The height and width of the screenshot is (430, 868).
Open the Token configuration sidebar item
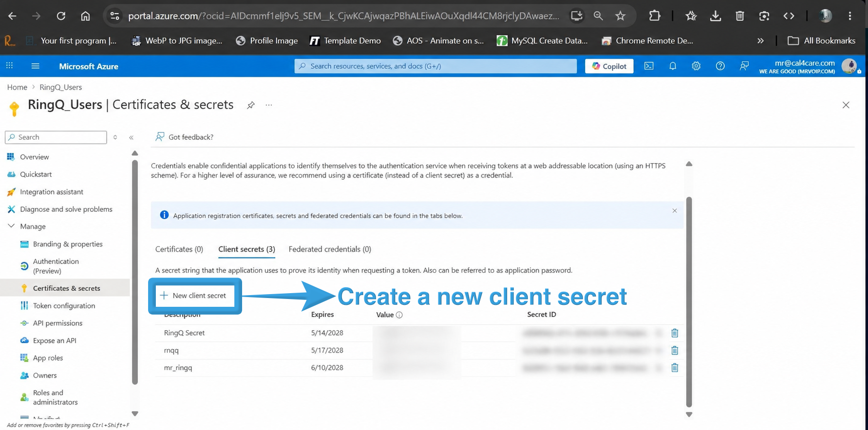click(x=64, y=306)
